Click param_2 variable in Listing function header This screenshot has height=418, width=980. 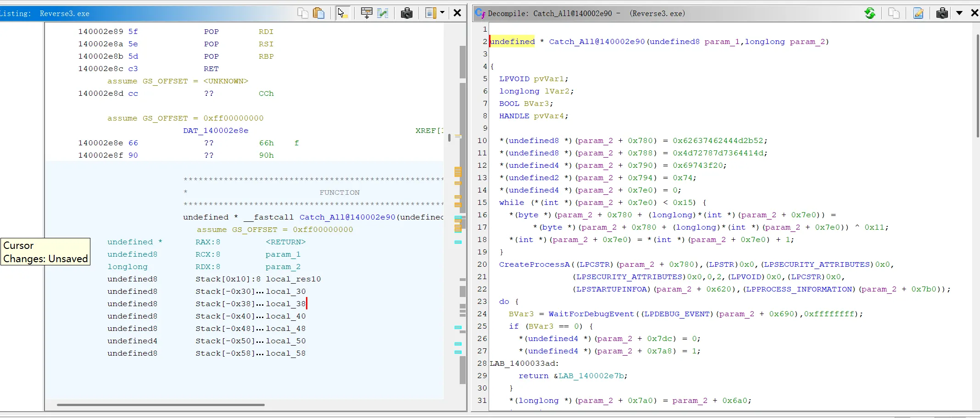click(283, 267)
